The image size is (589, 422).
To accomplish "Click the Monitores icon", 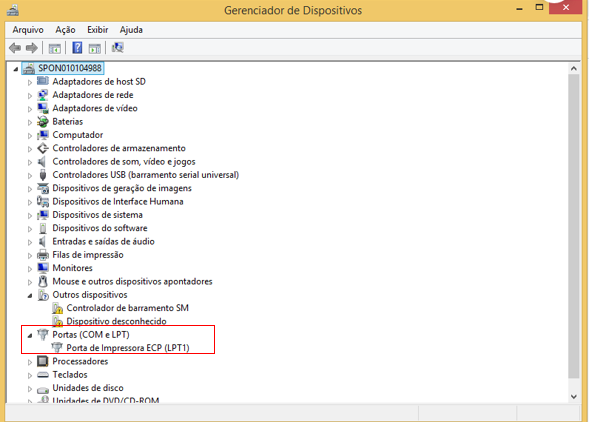I will pyautogui.click(x=43, y=268).
